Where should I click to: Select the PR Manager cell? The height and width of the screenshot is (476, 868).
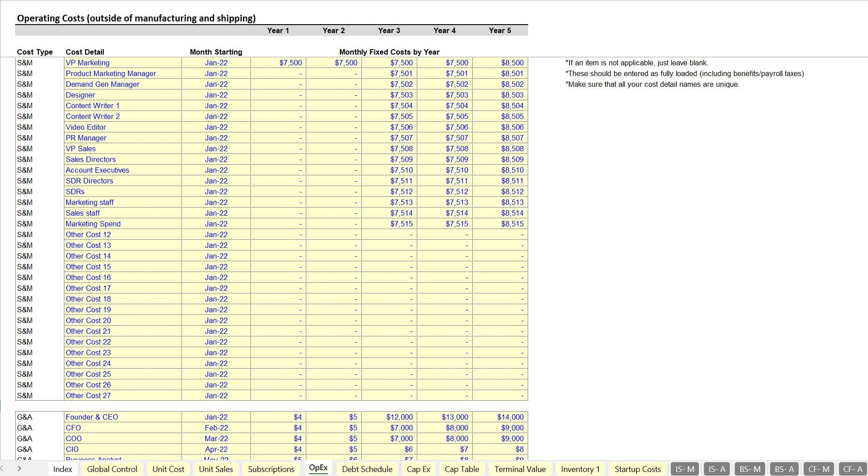coord(123,138)
